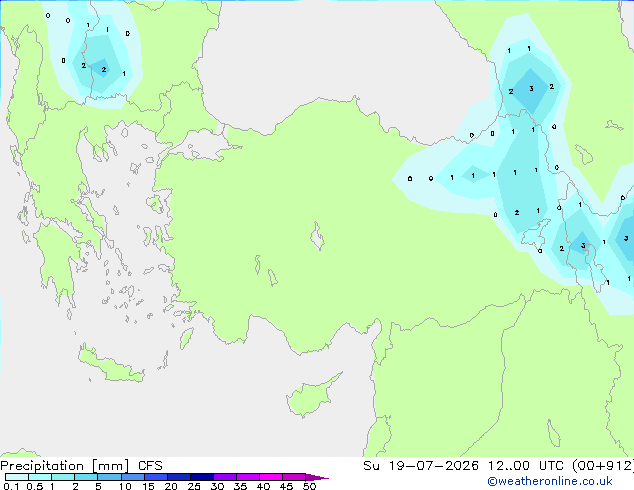The height and width of the screenshot is (490, 634).
Task: Pick the 1–2 mm legend color box
Action: click(x=63, y=477)
